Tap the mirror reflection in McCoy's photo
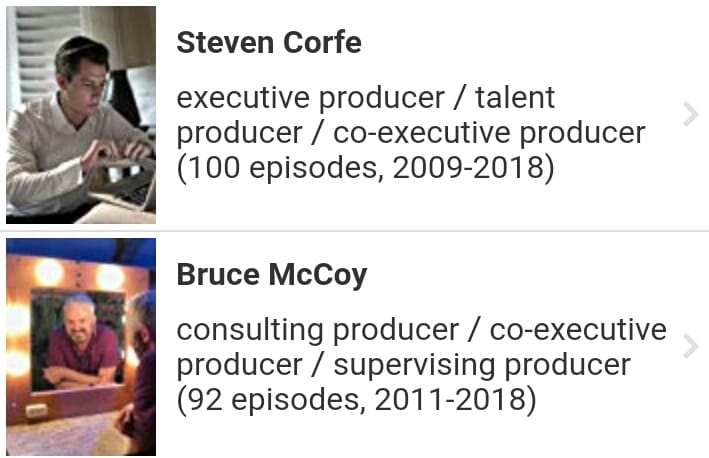This screenshot has height=458, width=709. click(x=77, y=341)
